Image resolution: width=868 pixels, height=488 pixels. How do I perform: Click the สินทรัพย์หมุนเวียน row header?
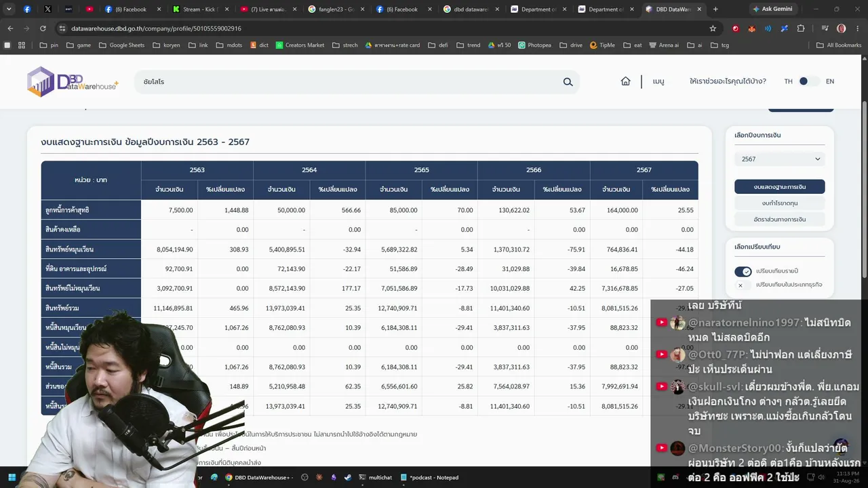coord(91,249)
